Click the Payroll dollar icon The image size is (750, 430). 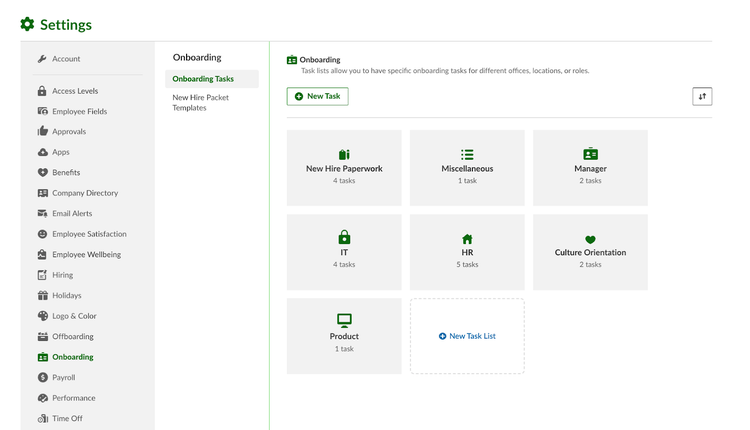[x=43, y=377]
